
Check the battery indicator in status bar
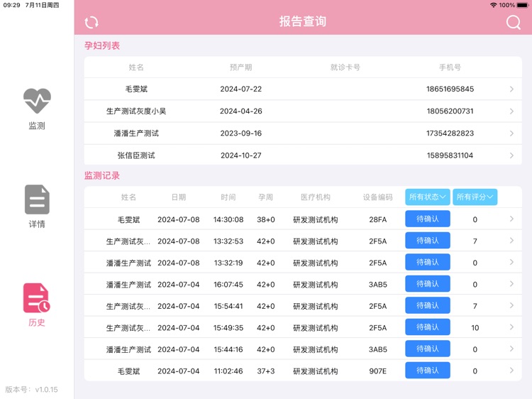(523, 5)
